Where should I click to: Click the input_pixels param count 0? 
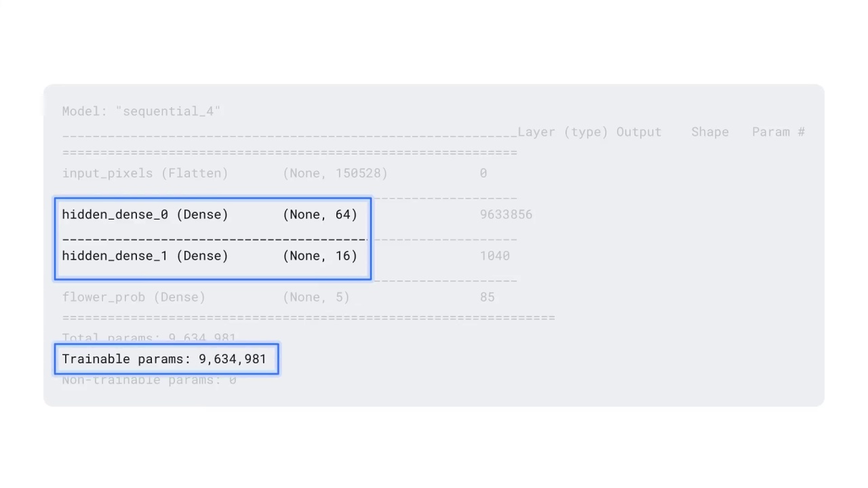click(483, 174)
